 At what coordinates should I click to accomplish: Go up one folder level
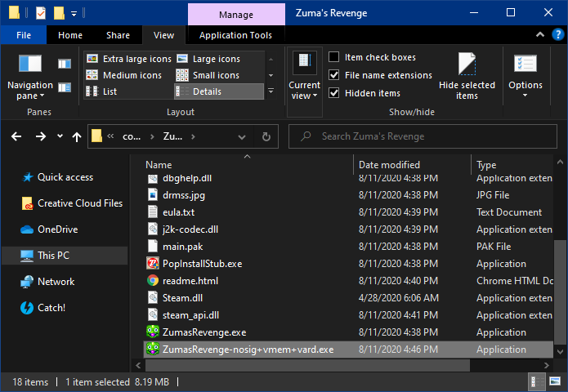click(x=77, y=136)
